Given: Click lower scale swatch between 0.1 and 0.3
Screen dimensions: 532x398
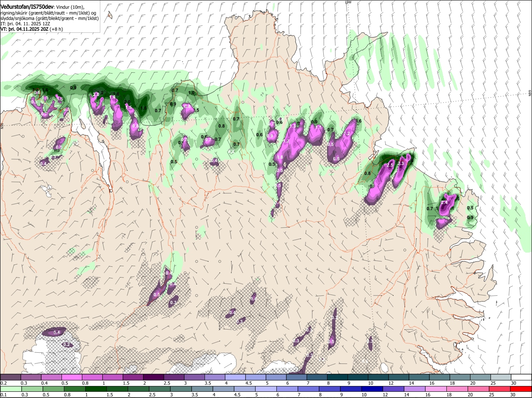Looking at the screenshot, I should 10,389.
